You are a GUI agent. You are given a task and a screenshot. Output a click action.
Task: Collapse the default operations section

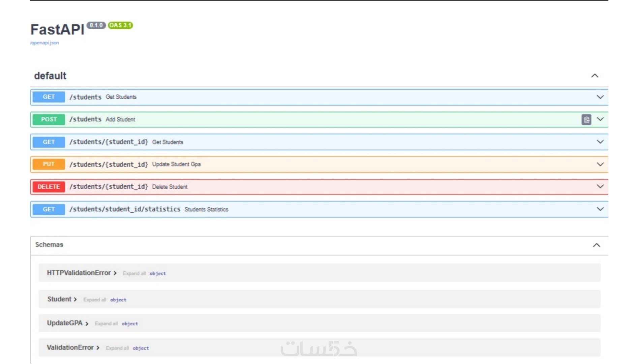pos(595,76)
